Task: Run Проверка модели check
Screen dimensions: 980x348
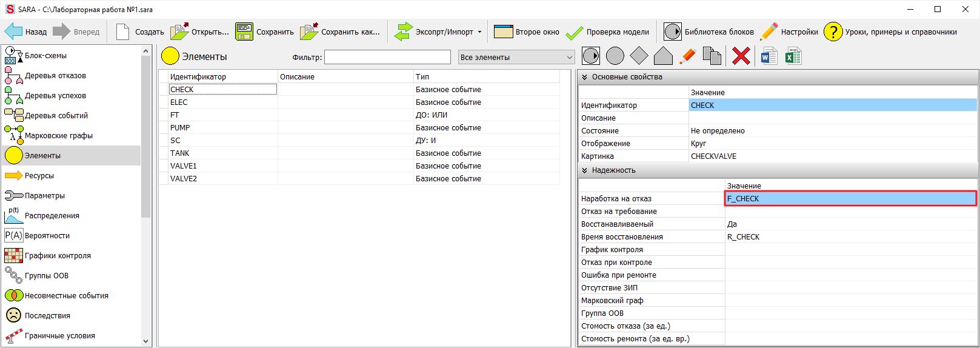Action: (607, 32)
